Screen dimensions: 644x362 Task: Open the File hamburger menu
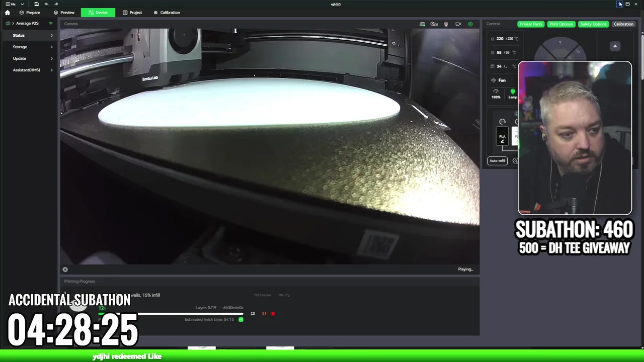10,4
